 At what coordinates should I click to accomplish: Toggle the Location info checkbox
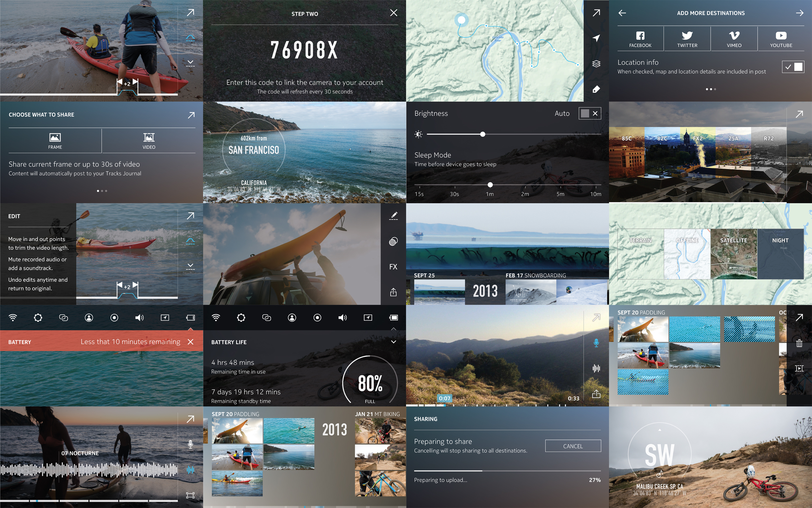tap(793, 67)
